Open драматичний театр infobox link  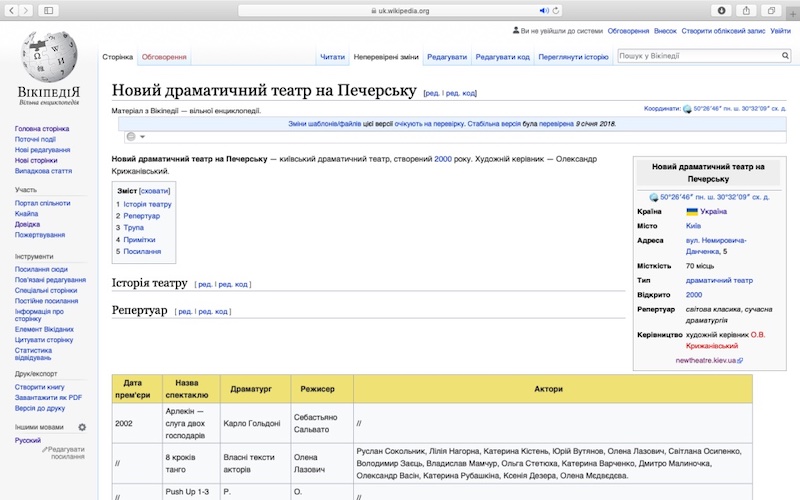tap(719, 281)
